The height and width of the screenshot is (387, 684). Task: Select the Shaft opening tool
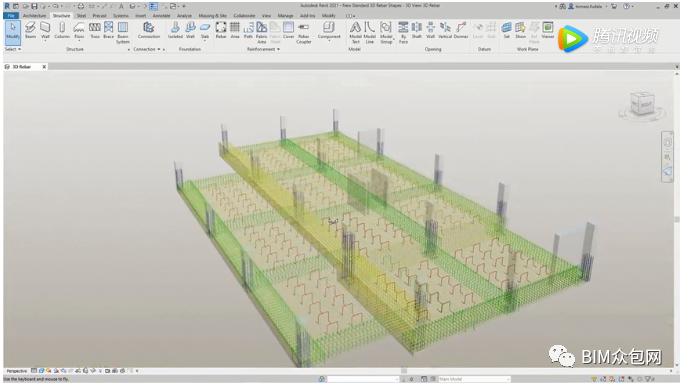417,31
